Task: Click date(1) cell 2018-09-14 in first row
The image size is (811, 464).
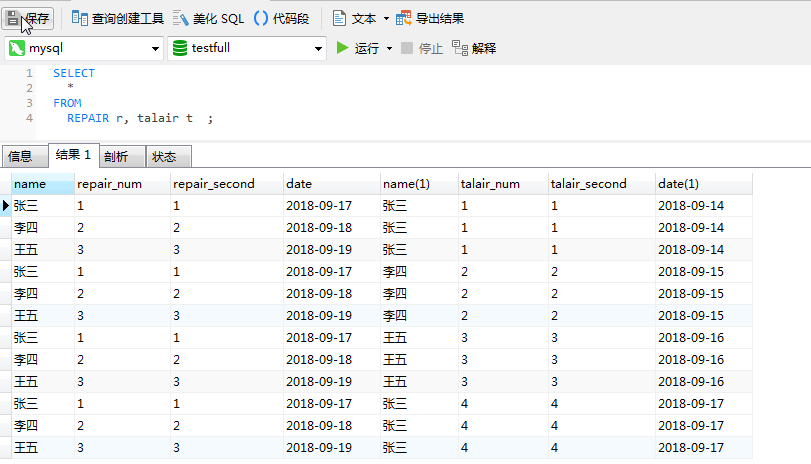Action: (x=704, y=206)
